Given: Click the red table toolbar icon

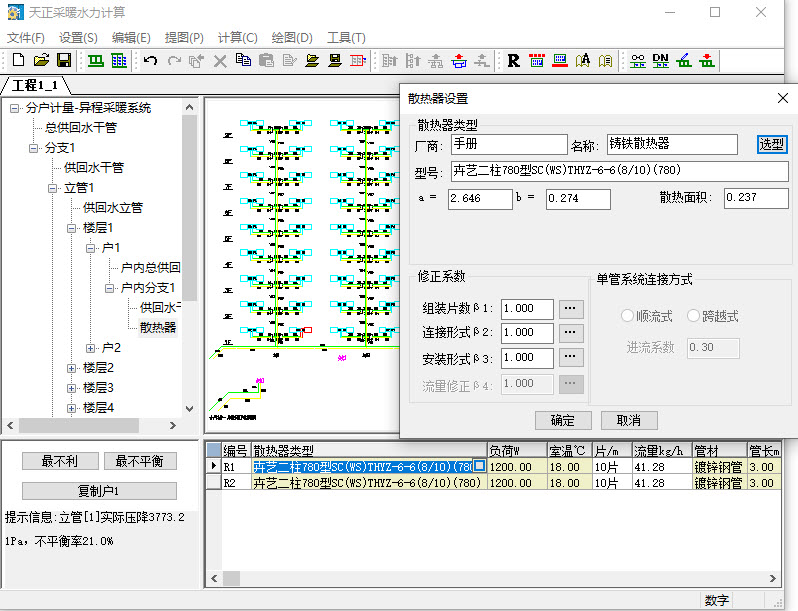Looking at the screenshot, I should 358,61.
